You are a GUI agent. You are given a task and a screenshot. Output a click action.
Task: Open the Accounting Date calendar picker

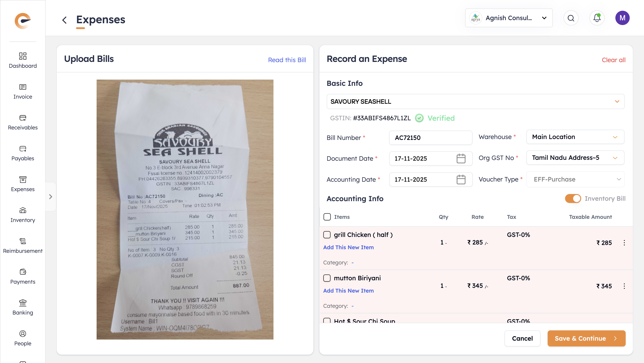(461, 179)
